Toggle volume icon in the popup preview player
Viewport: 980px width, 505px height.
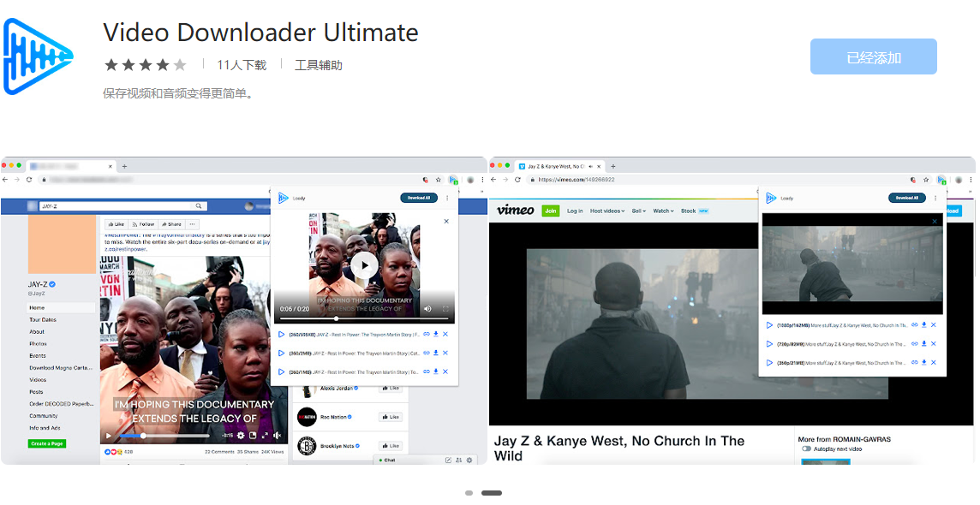coord(428,308)
